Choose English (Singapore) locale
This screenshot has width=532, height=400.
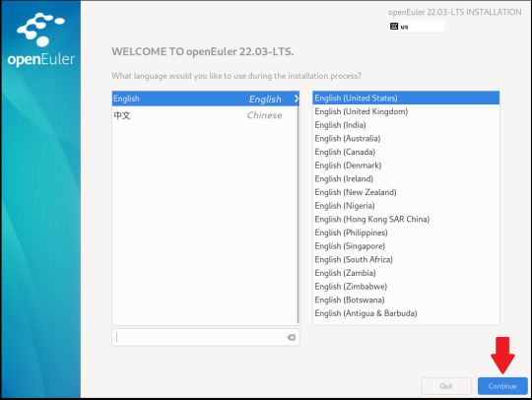[x=406, y=246]
